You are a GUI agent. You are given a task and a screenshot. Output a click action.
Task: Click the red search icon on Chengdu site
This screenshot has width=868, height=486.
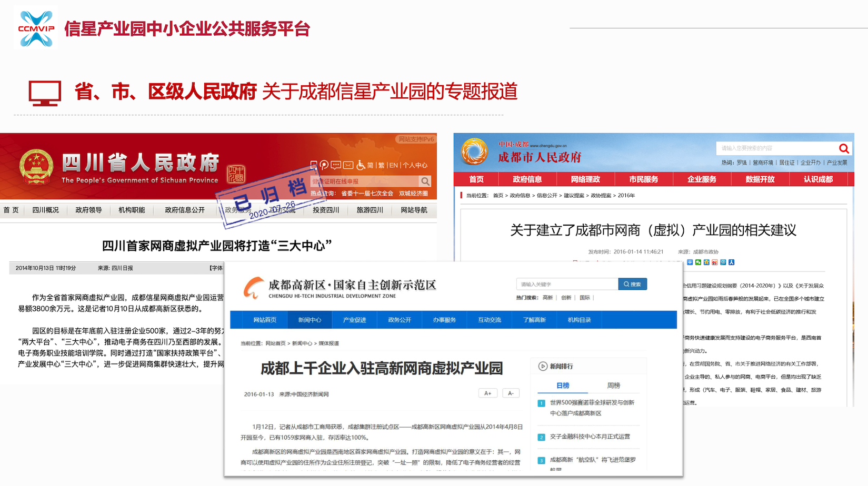click(x=843, y=148)
